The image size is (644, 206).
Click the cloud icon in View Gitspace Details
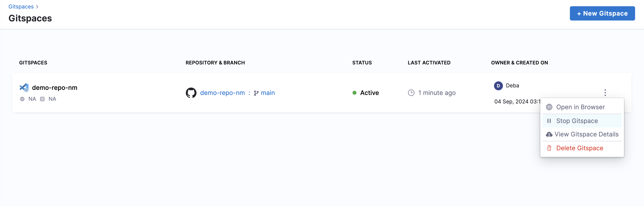point(549,134)
